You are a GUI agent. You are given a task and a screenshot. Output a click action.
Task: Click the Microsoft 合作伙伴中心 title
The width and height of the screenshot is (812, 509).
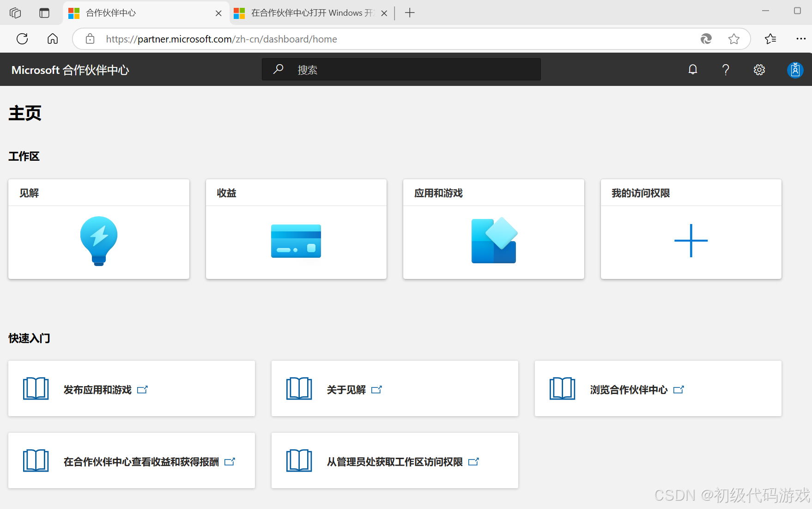click(70, 70)
